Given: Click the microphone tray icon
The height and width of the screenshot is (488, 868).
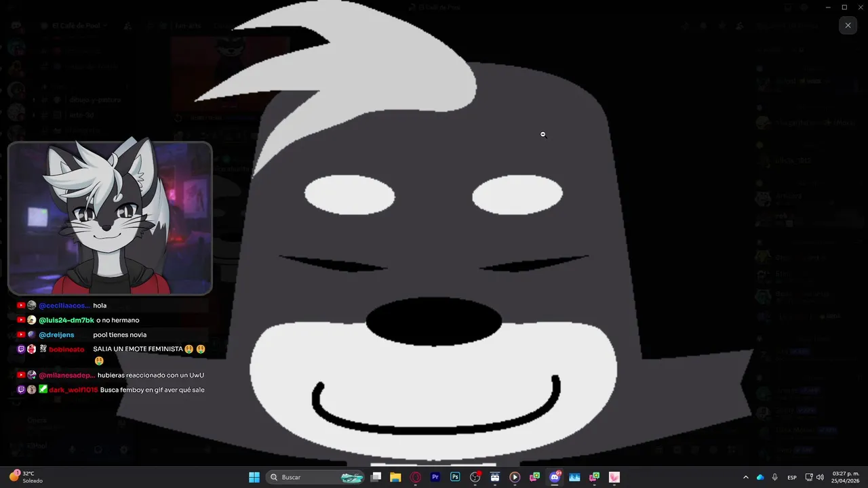Looking at the screenshot, I should tap(774, 477).
